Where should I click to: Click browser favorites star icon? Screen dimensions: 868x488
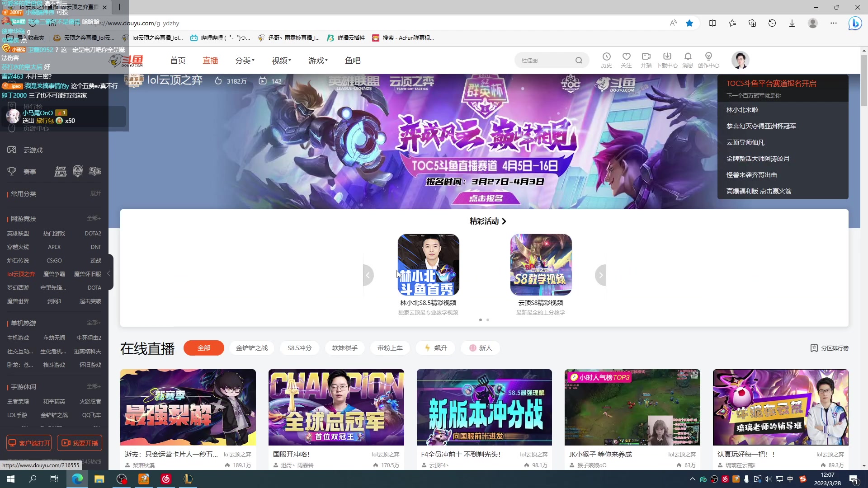point(689,23)
